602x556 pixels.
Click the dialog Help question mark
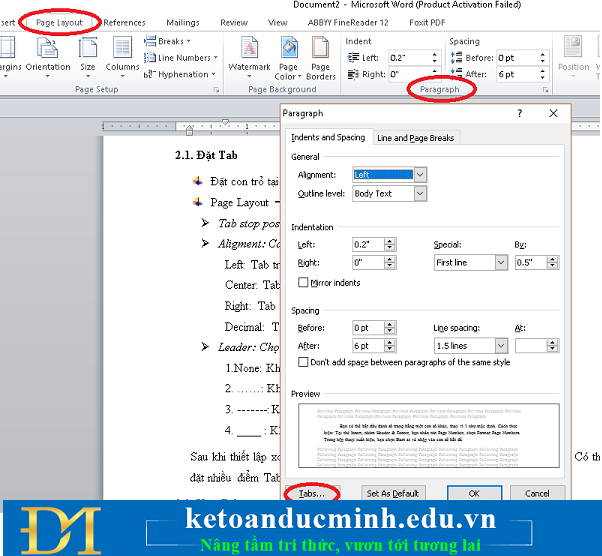pyautogui.click(x=519, y=113)
